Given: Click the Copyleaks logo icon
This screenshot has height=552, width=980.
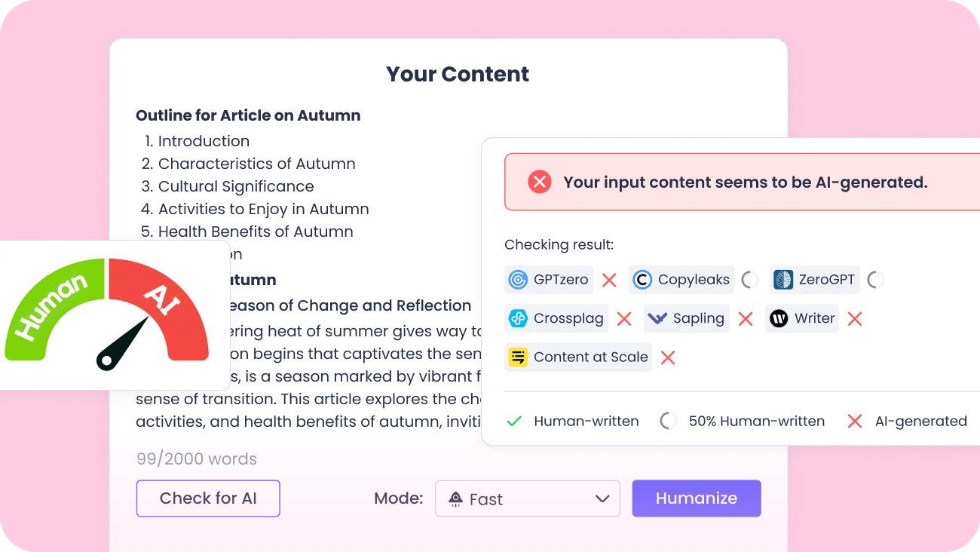Looking at the screenshot, I should point(642,280).
